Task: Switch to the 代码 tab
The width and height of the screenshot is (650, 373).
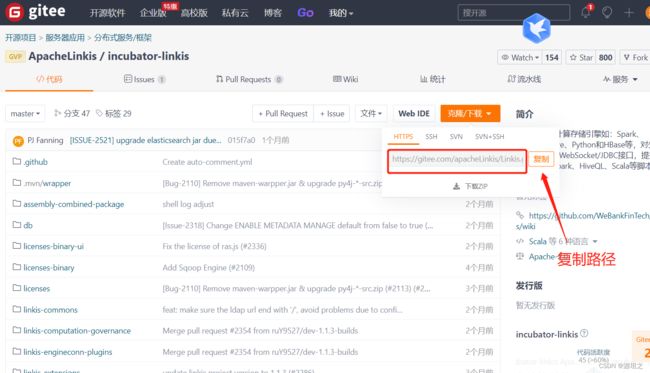Action: pyautogui.click(x=49, y=79)
